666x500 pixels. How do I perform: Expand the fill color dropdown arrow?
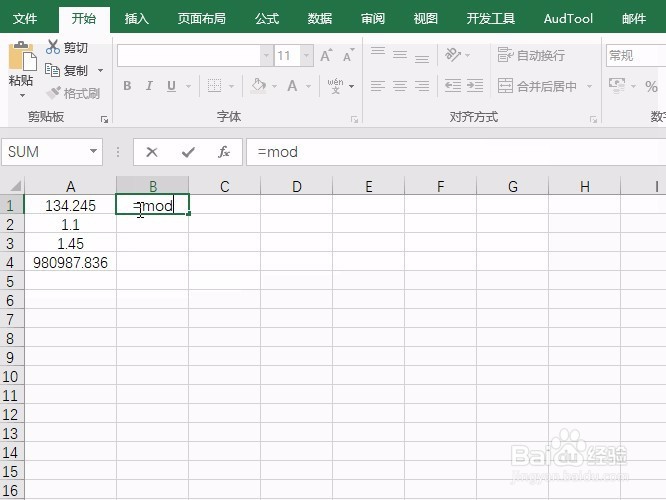[x=274, y=86]
